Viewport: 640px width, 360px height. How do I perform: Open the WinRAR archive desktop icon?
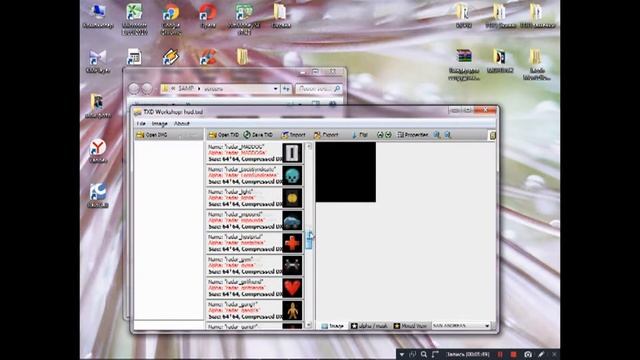pos(464,64)
